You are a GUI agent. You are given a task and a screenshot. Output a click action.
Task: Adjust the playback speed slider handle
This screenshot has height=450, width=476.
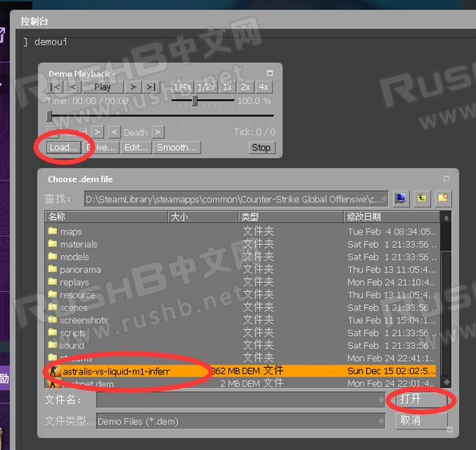pyautogui.click(x=195, y=101)
